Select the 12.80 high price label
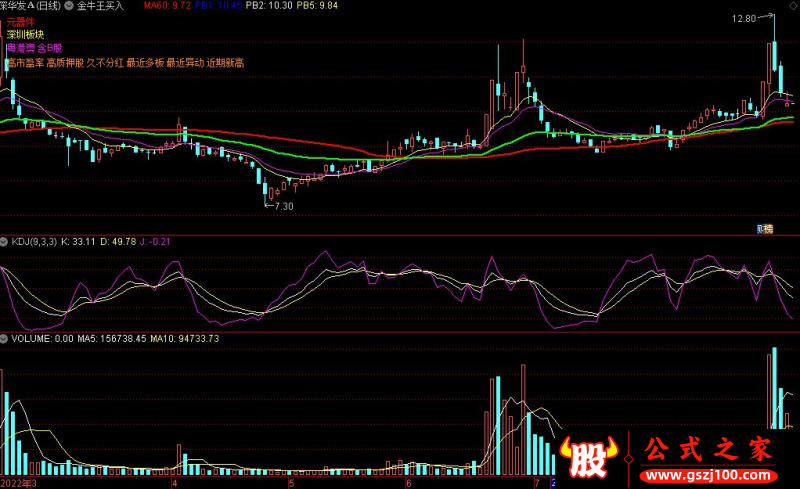Viewport: 800px width, 489px height. click(744, 19)
